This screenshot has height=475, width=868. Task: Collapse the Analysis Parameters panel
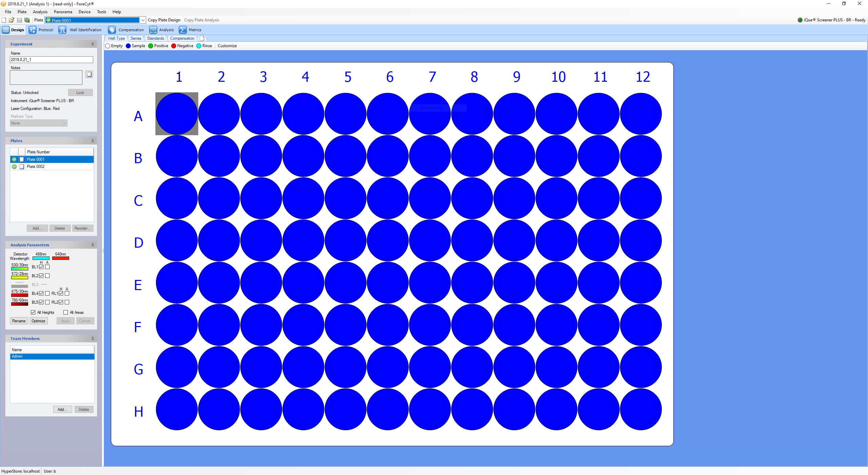[x=93, y=245]
